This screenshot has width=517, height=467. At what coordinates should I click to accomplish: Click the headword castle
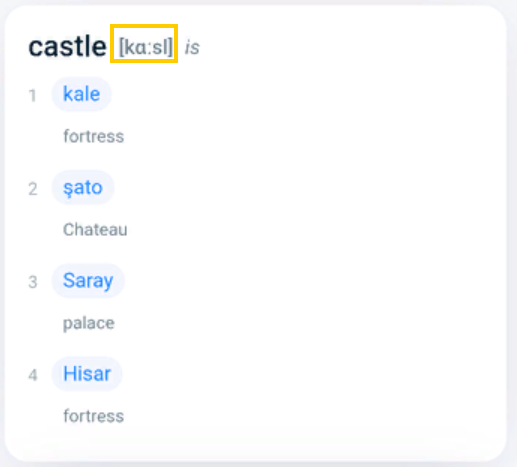pos(67,46)
